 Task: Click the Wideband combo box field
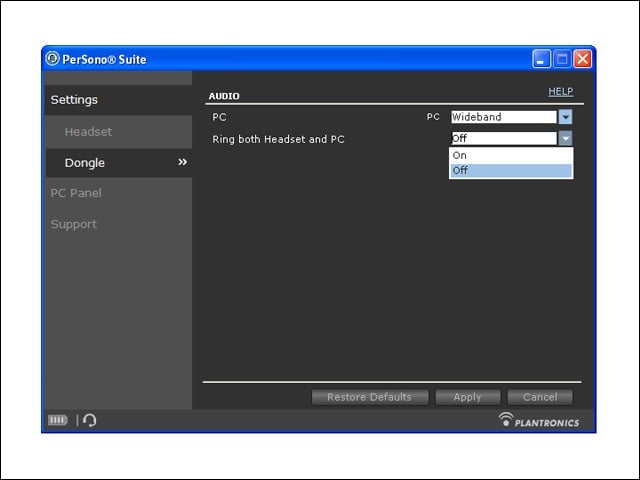pos(504,117)
